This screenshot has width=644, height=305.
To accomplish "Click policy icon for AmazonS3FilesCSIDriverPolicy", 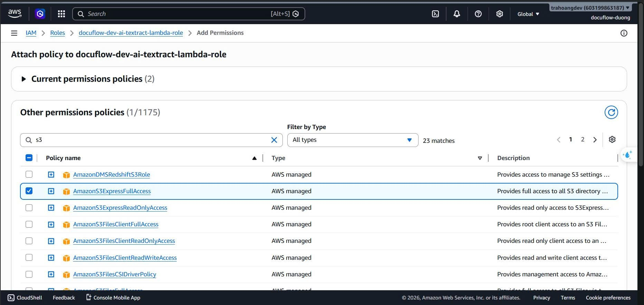I will pyautogui.click(x=66, y=275).
